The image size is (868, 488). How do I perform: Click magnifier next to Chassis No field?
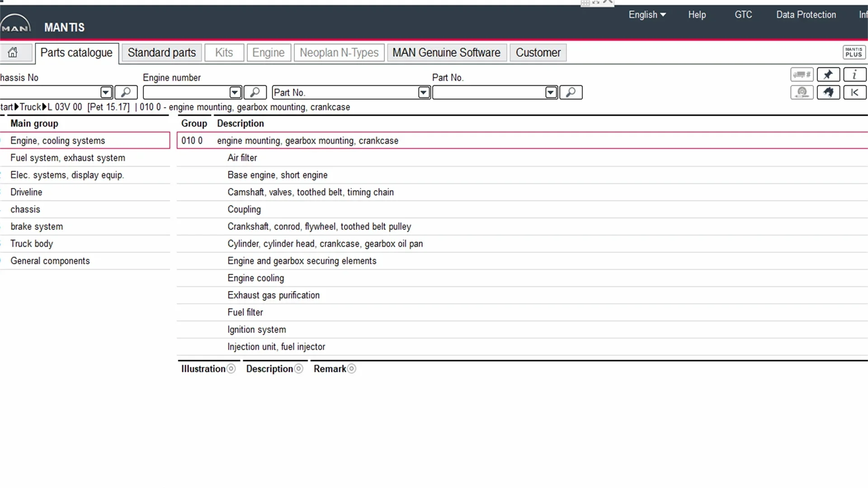(x=126, y=93)
